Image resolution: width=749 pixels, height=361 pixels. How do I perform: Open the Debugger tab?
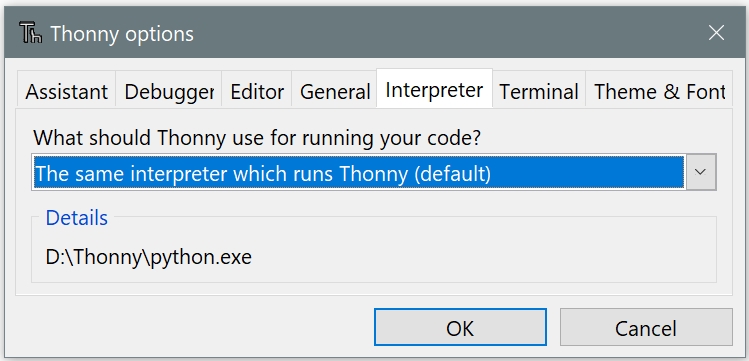point(169,91)
